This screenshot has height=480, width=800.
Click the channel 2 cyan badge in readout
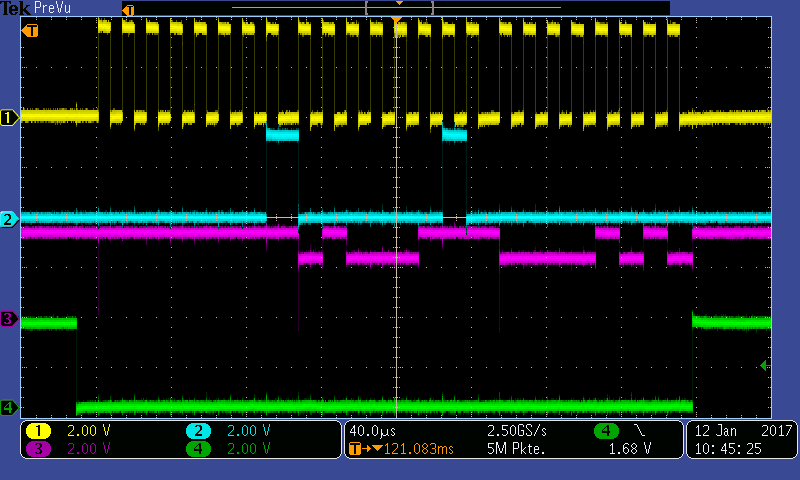pos(198,431)
